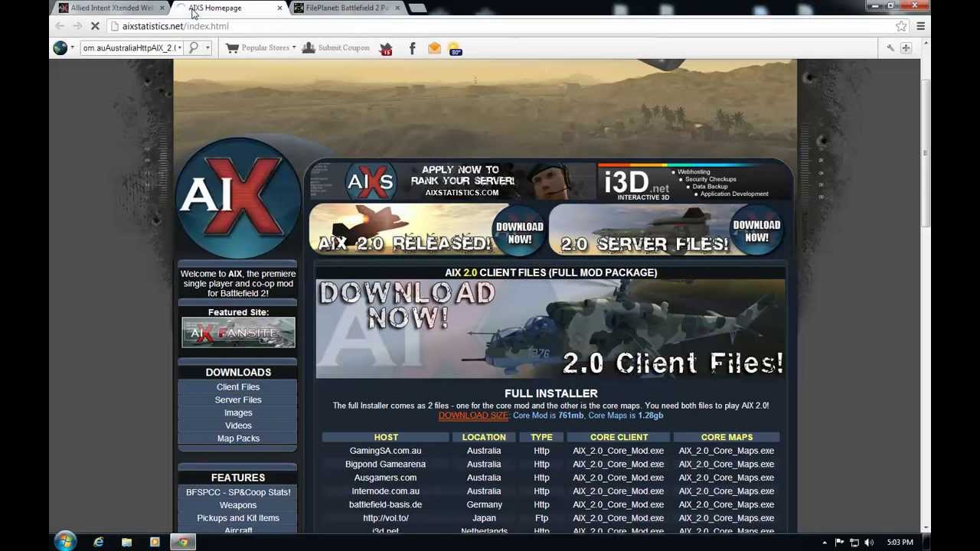This screenshot has width=980, height=551.
Task: Open toolbar settings wrench icon
Action: [x=890, y=48]
